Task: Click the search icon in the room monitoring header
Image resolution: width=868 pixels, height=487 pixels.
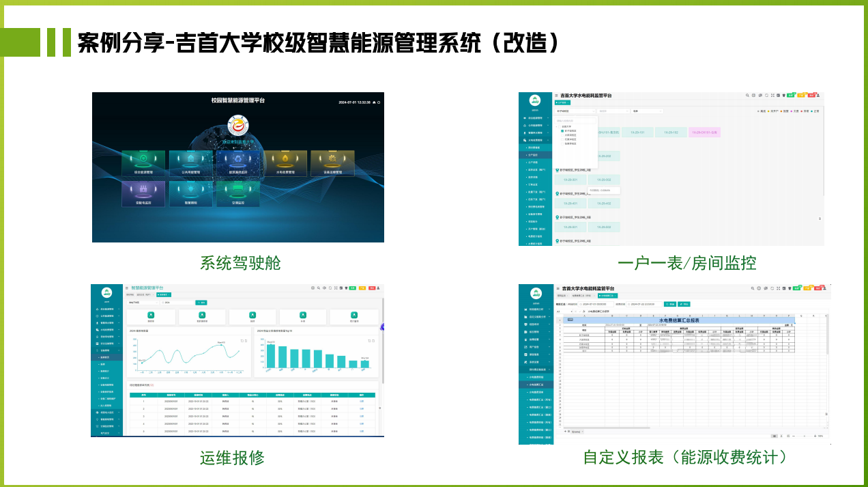Action: point(747,96)
